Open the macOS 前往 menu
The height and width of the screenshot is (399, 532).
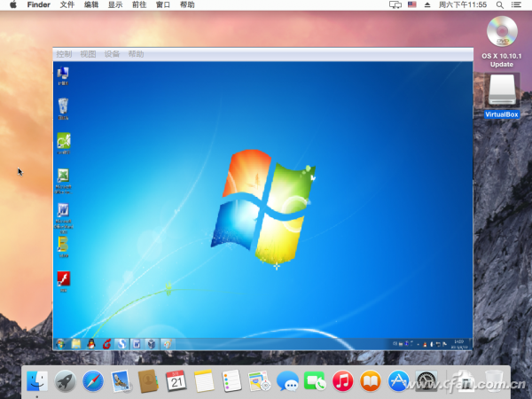pos(139,4)
